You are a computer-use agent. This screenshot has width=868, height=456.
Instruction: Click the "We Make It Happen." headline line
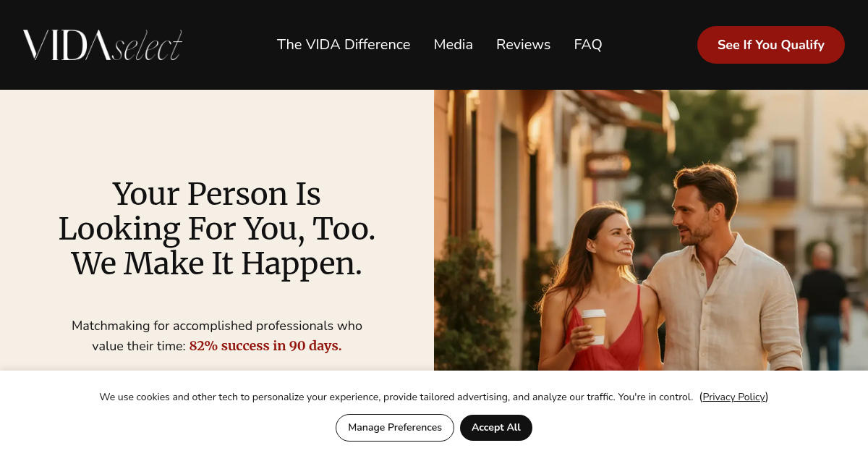click(217, 263)
